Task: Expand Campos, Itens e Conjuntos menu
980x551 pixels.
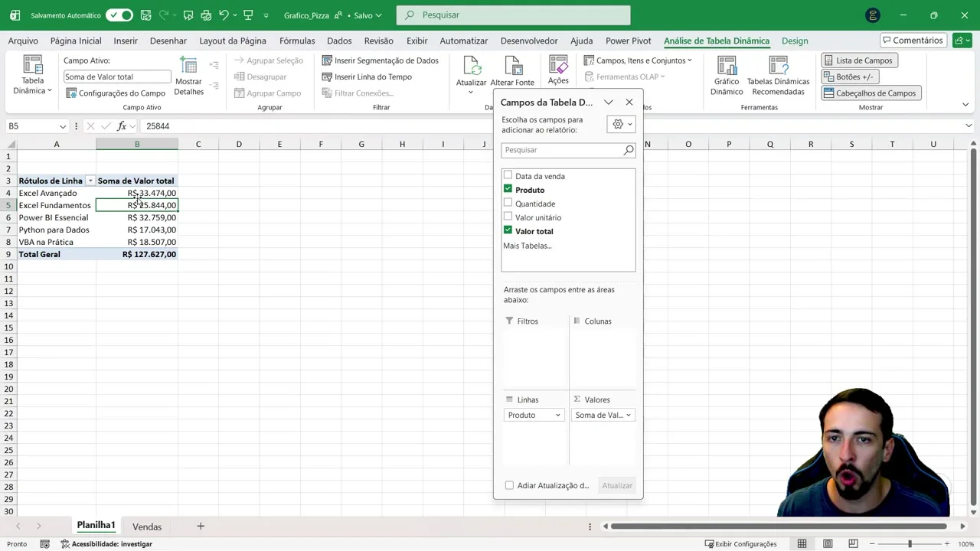Action: click(638, 60)
